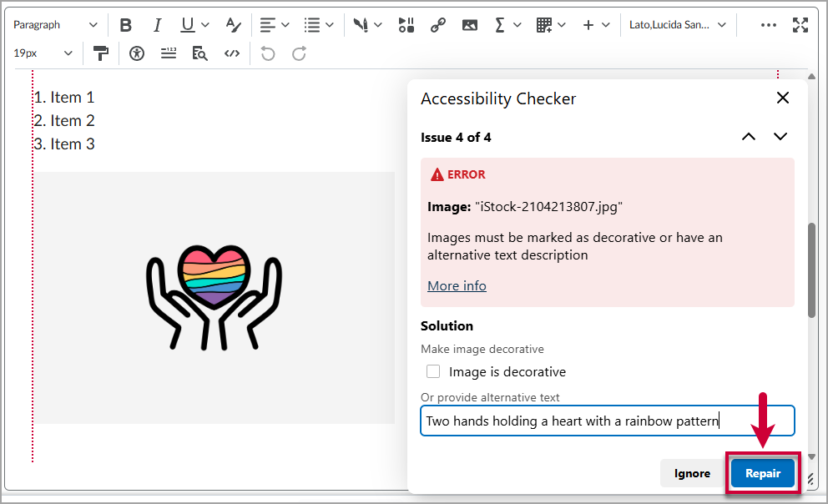Viewport: 828px width, 504px height.
Task: Toggle italic formatting
Action: point(157,25)
